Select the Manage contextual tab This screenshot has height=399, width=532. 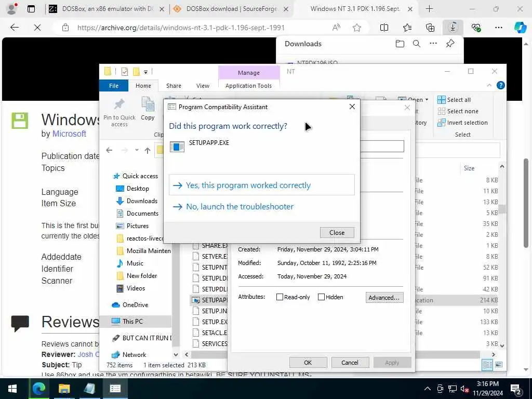(x=249, y=73)
